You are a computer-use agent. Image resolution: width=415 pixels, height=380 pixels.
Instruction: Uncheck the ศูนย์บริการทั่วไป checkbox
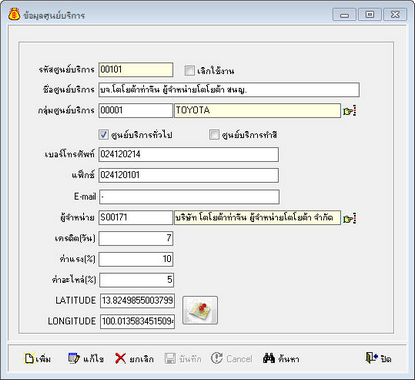[x=104, y=135]
